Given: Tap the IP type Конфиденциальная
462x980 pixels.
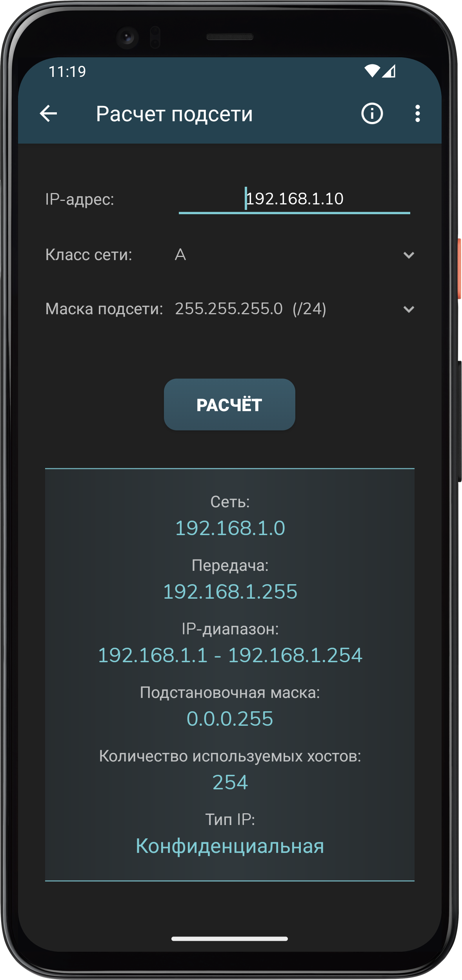Looking at the screenshot, I should tap(230, 846).
